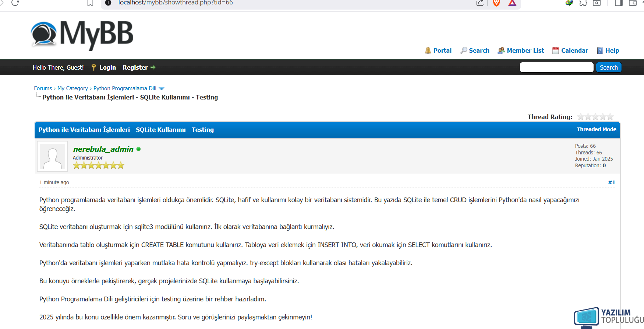Viewport: 644px width, 329px height.
Task: Toggle the browser sidebar panel
Action: 619,3
